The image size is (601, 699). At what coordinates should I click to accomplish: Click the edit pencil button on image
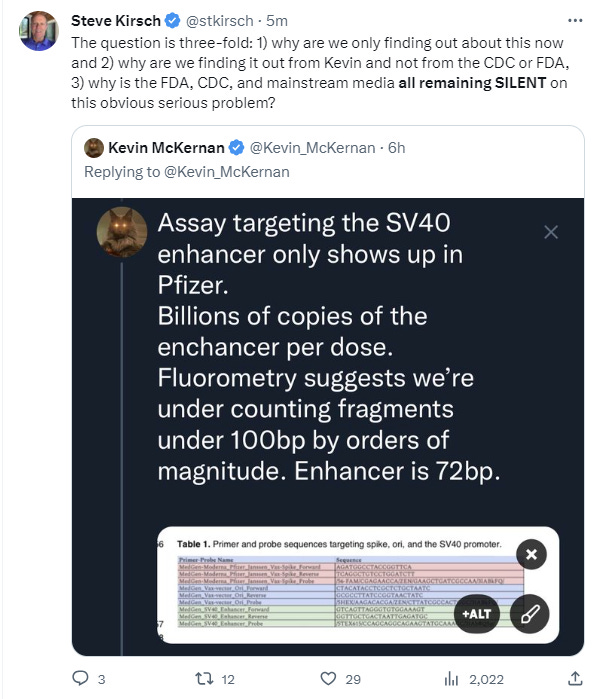tap(530, 613)
